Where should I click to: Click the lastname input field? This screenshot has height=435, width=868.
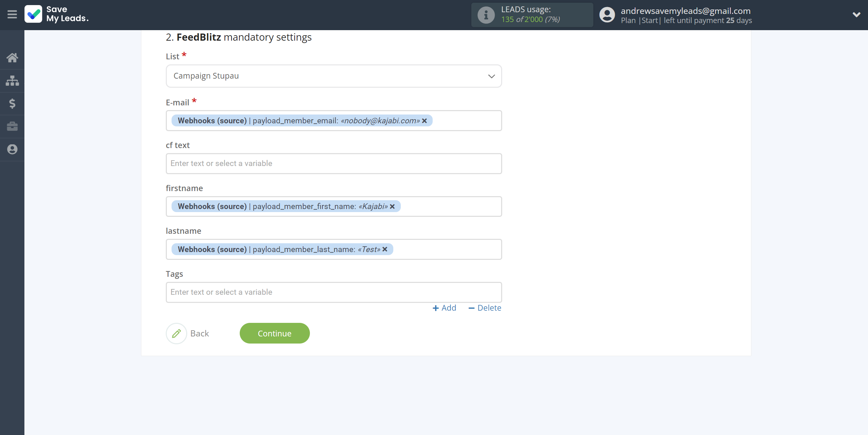[334, 249]
